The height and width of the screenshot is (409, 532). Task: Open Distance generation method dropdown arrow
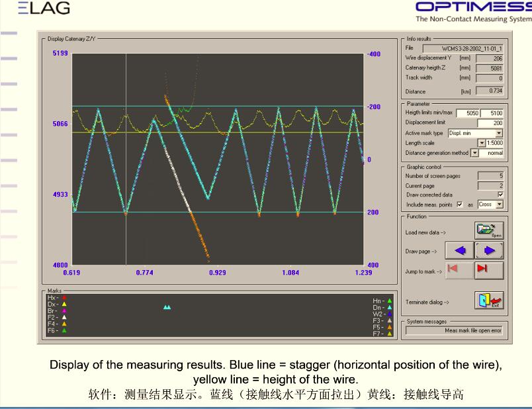[x=474, y=153]
